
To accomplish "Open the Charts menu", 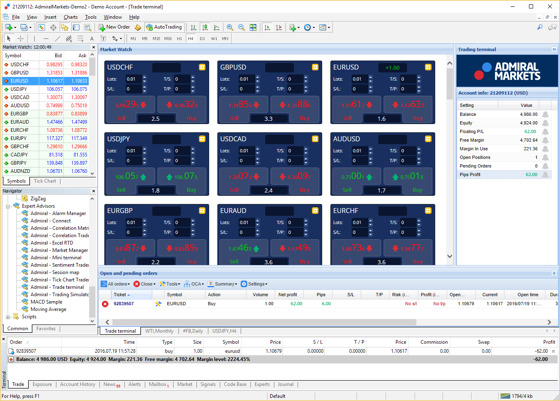I will (x=70, y=17).
